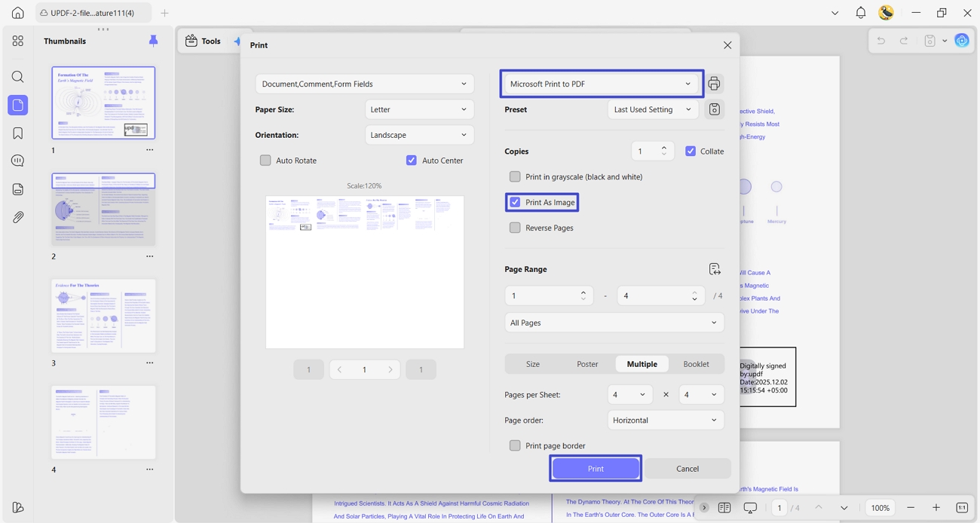Select page 3 thumbnail
Image resolution: width=980 pixels, height=523 pixels.
103,316
